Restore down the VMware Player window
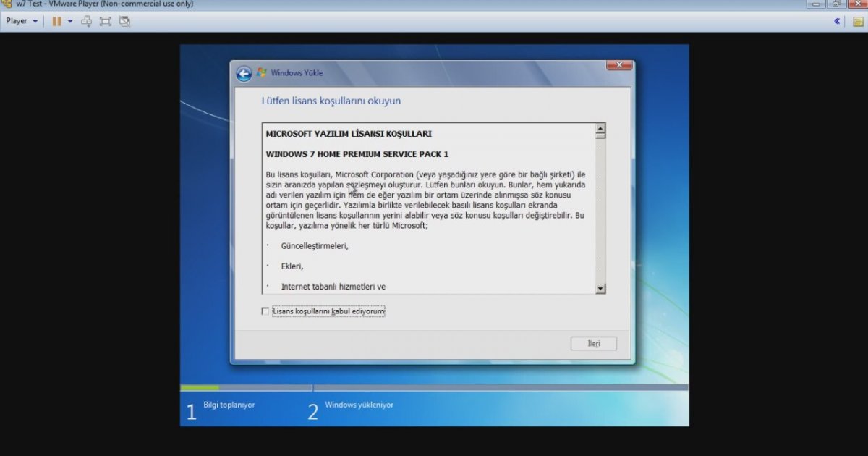This screenshot has width=868, height=456. pyautogui.click(x=835, y=4)
